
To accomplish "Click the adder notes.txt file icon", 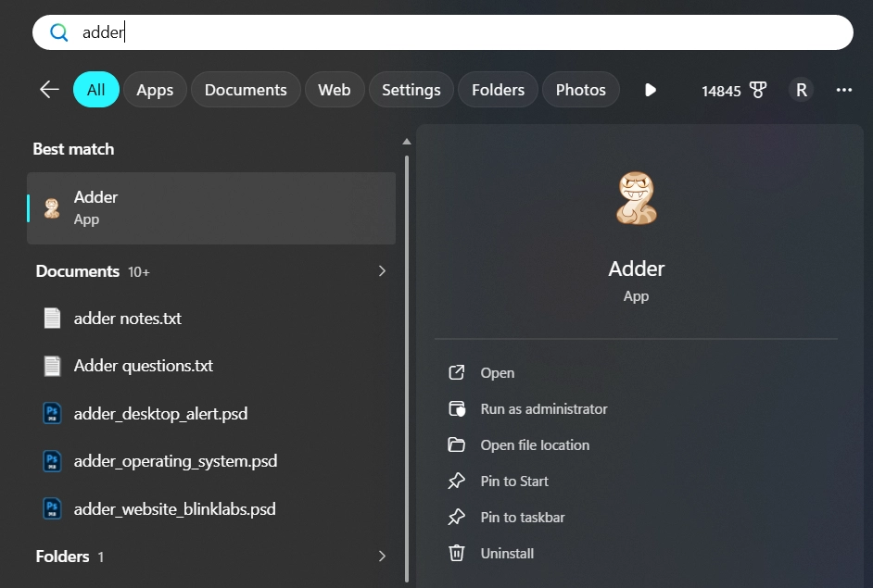I will click(x=52, y=319).
